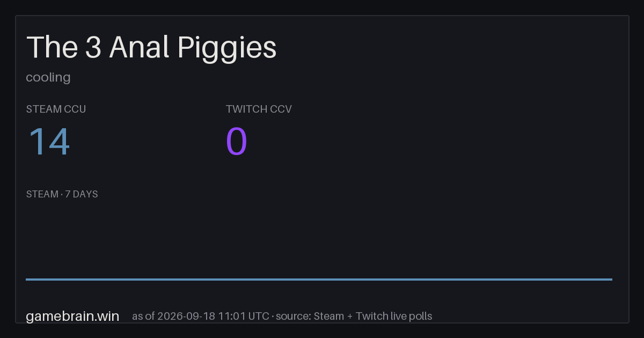Select the blue Steam CCU value 14
The image size is (644, 338).
coord(49,142)
